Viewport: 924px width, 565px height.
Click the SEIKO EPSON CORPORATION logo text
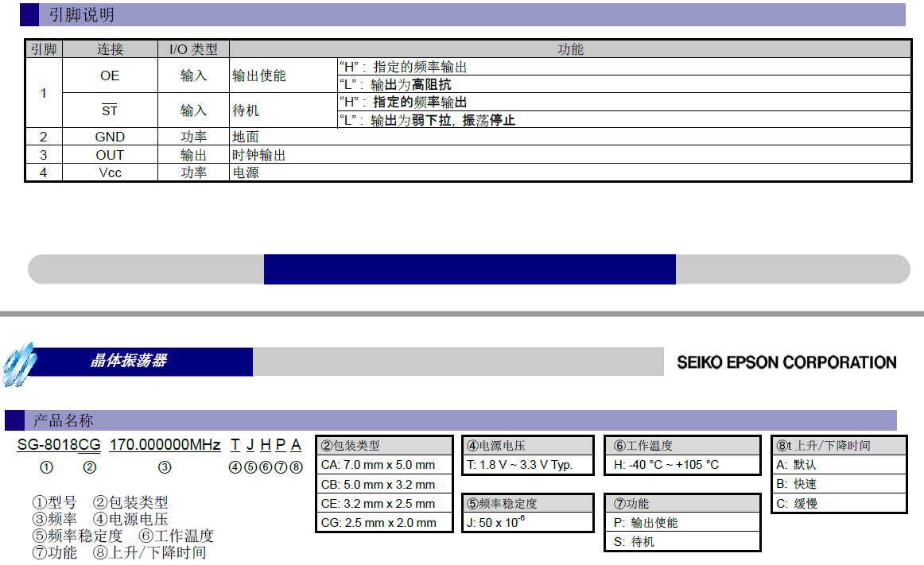(x=786, y=362)
